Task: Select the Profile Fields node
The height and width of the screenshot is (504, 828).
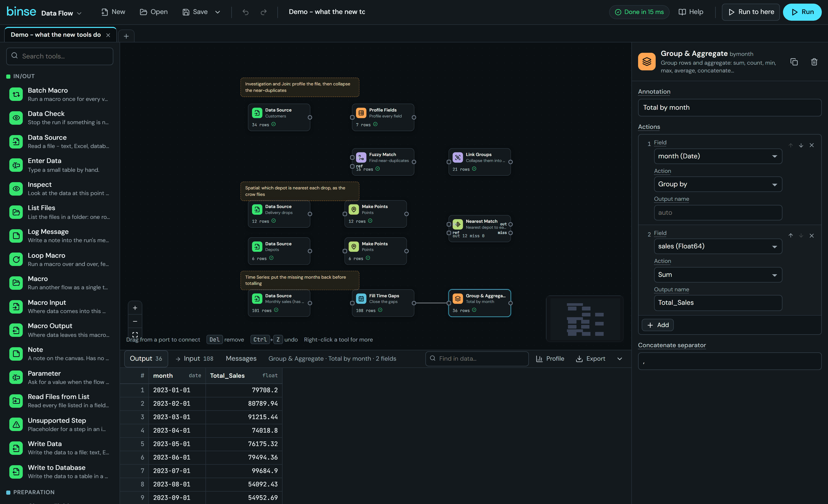Action: (x=383, y=117)
